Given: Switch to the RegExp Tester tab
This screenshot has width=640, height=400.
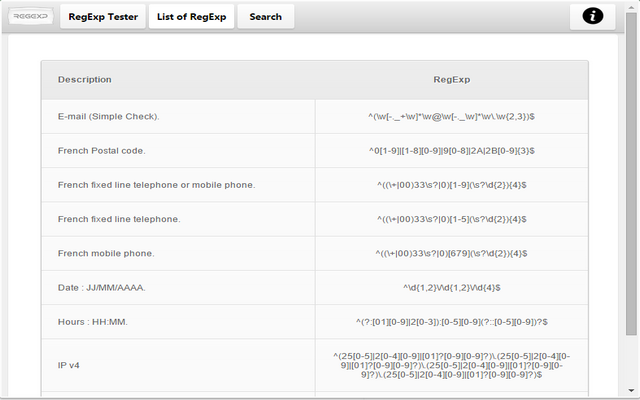Looking at the screenshot, I should (103, 17).
